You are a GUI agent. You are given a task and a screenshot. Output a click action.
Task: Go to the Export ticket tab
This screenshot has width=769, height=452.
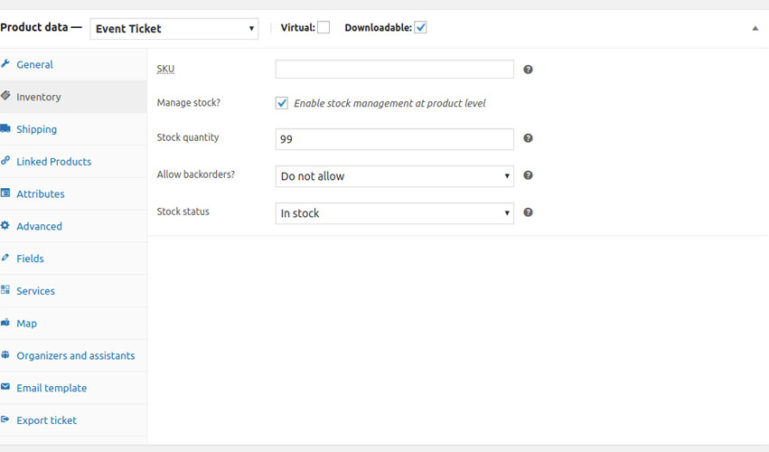(46, 420)
